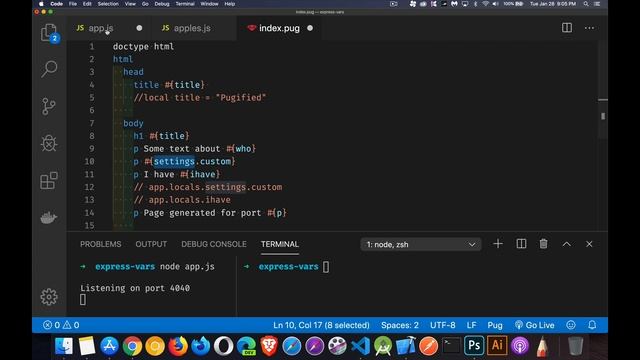Viewport: 640px width, 360px height.
Task: Click Go Live in the status bar
Action: (534, 325)
